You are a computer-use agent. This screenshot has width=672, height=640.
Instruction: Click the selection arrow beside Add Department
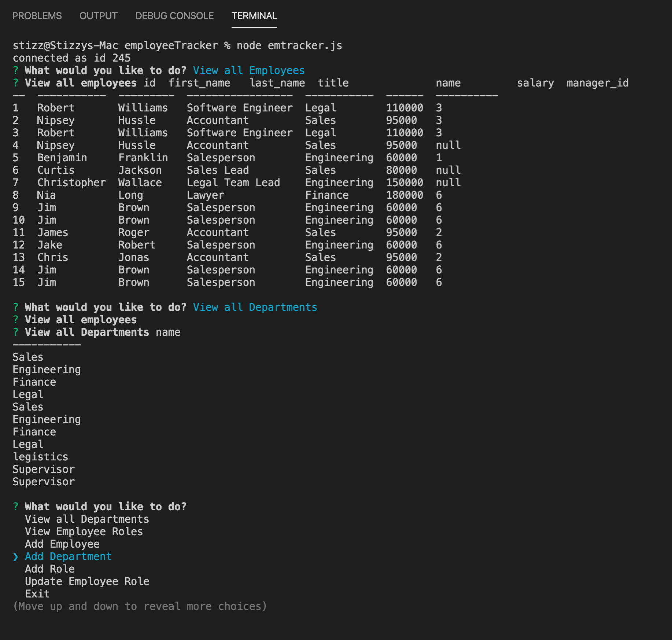pyautogui.click(x=15, y=556)
